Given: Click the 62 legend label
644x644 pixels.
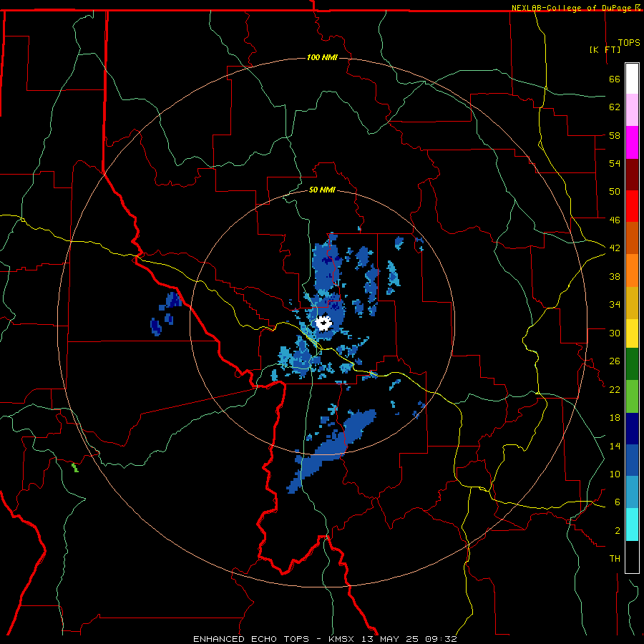Looking at the screenshot, I should pyautogui.click(x=615, y=107).
